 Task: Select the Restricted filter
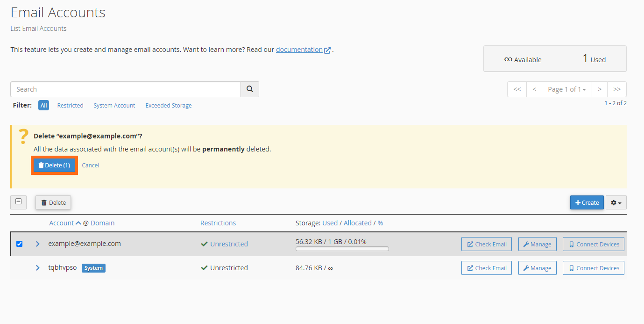click(70, 105)
